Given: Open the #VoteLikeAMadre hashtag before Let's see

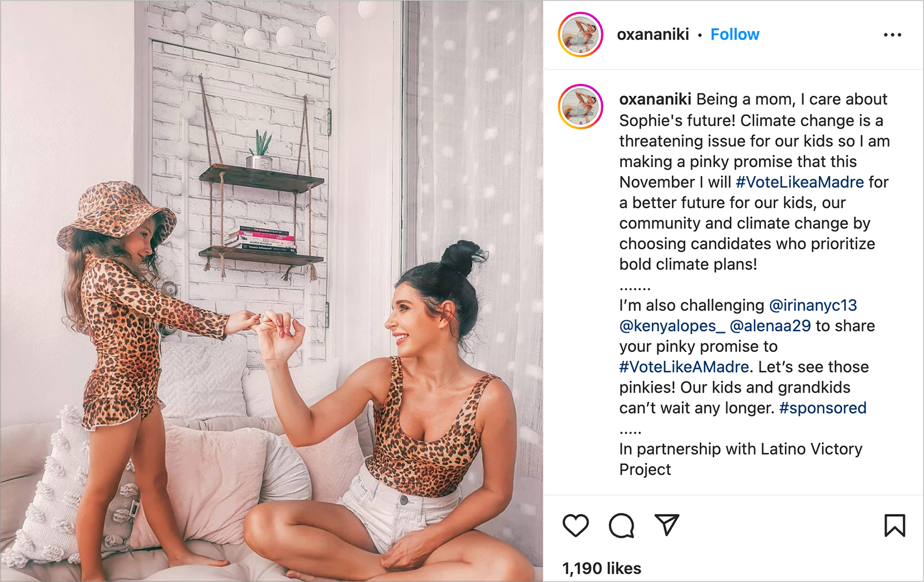Looking at the screenshot, I should (684, 367).
